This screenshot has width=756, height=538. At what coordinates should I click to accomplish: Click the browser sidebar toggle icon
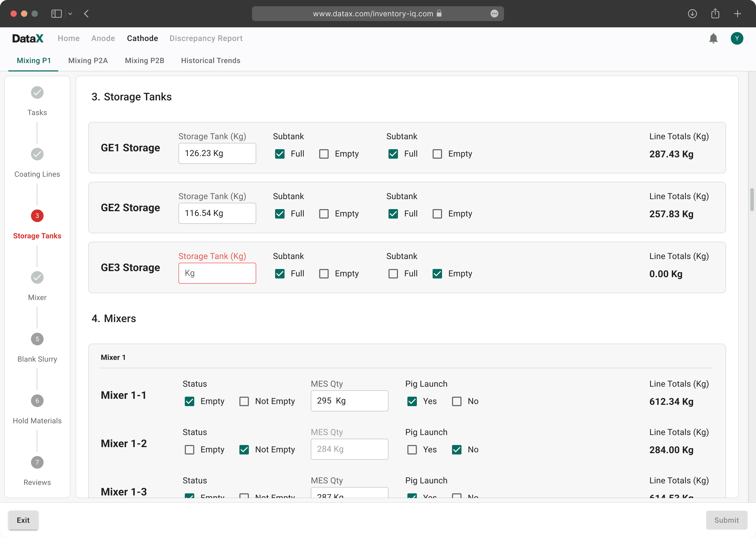pyautogui.click(x=57, y=14)
